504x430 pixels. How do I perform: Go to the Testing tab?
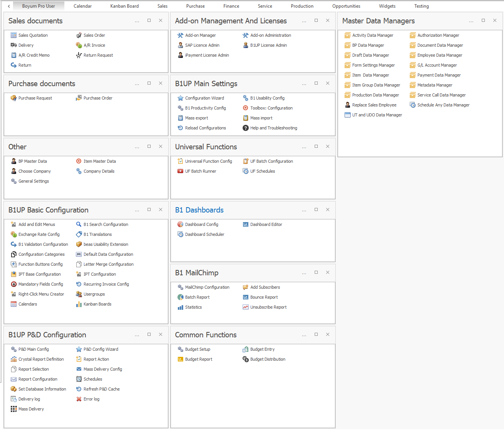[422, 6]
